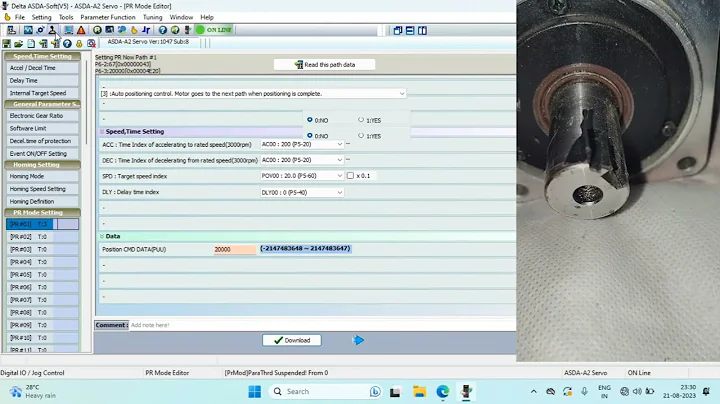Open the Tuning menu

click(x=152, y=17)
